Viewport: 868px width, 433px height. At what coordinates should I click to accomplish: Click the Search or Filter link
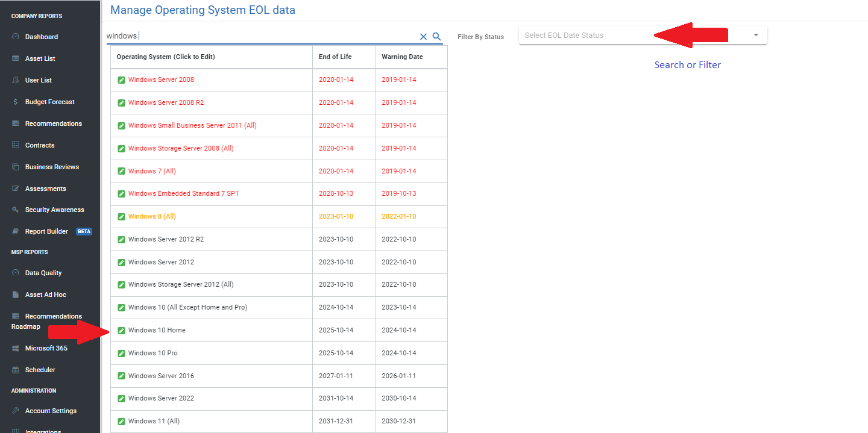[687, 64]
